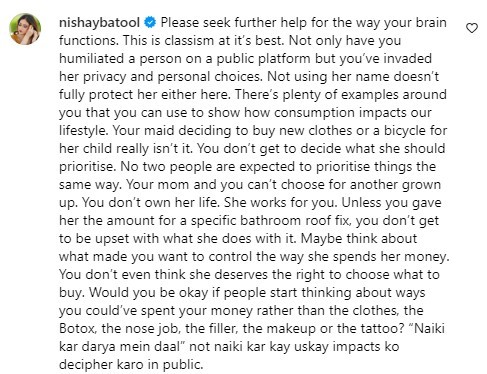The width and height of the screenshot is (487, 374).
Task: Open nishaybatool's profile picture
Action: tap(25, 29)
